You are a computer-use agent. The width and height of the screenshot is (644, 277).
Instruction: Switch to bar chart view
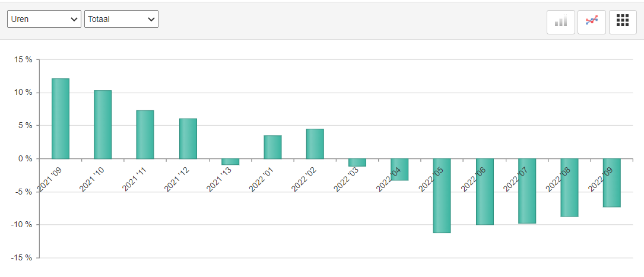[x=561, y=21]
